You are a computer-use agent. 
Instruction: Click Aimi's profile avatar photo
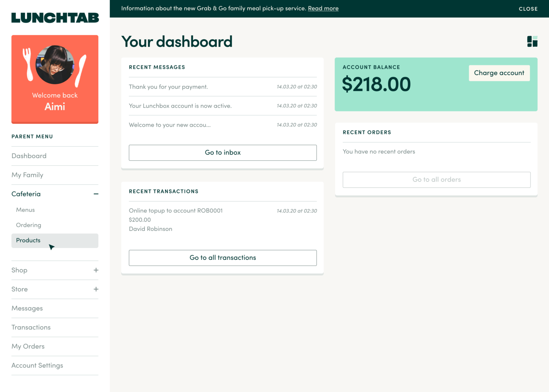[x=55, y=66]
